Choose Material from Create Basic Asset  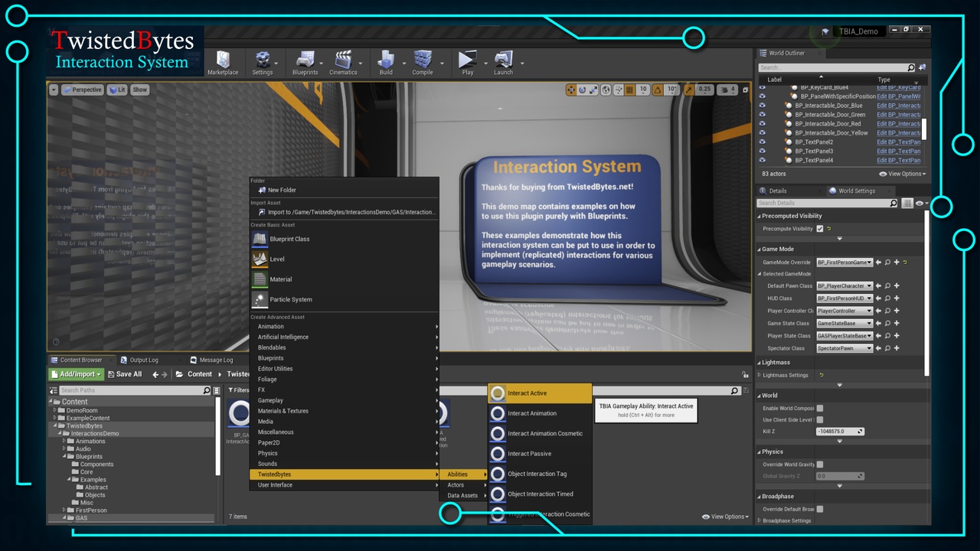pyautogui.click(x=345, y=279)
